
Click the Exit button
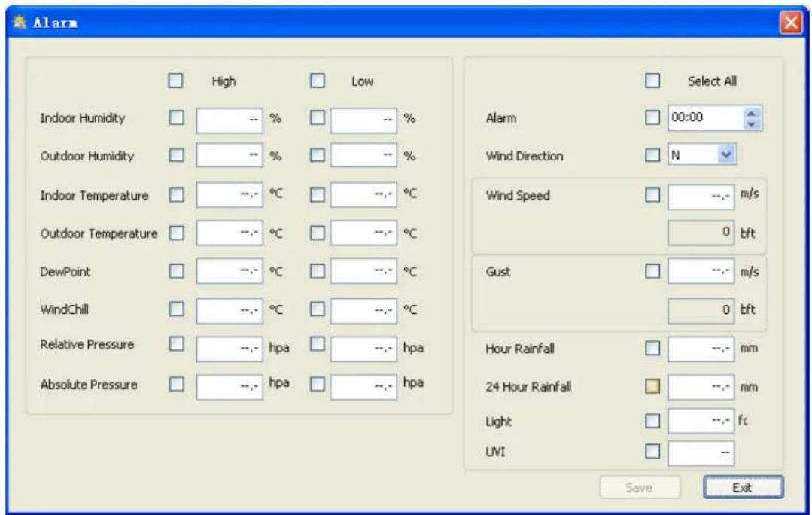[x=743, y=488]
